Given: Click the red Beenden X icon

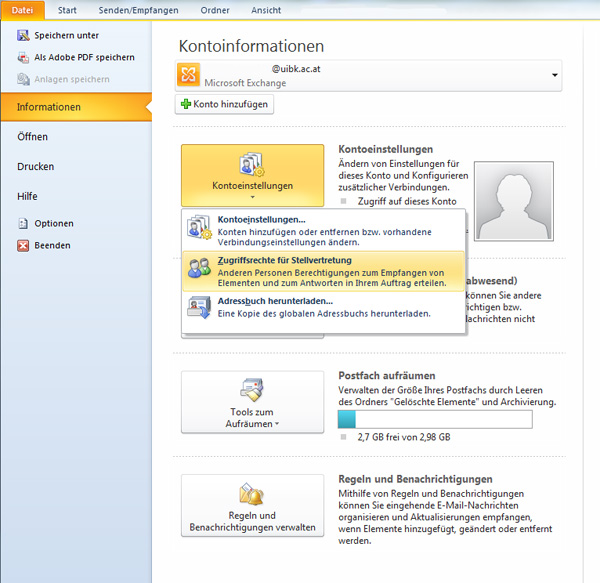Looking at the screenshot, I should pos(23,245).
